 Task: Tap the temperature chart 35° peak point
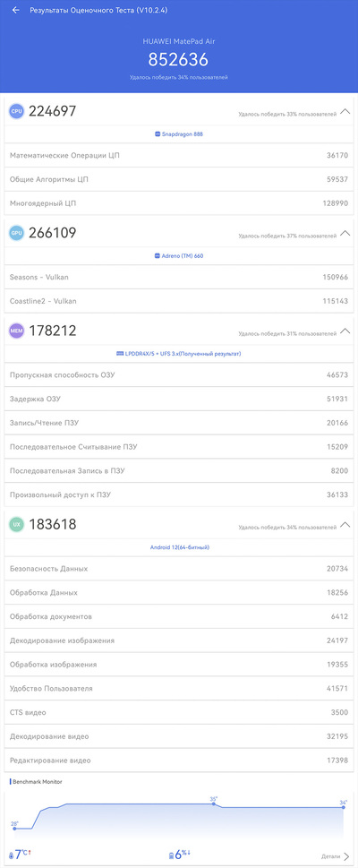point(214,804)
